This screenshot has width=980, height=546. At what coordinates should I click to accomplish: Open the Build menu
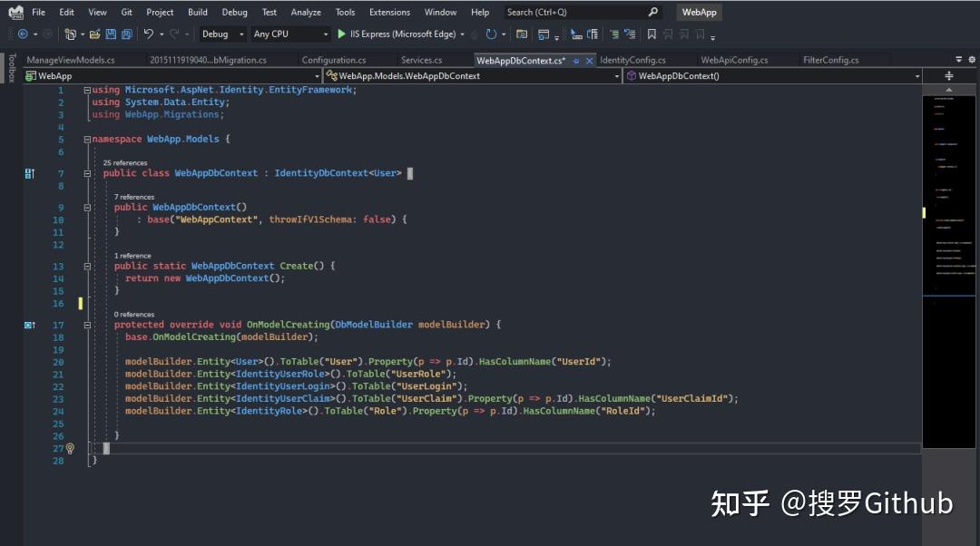coord(198,13)
